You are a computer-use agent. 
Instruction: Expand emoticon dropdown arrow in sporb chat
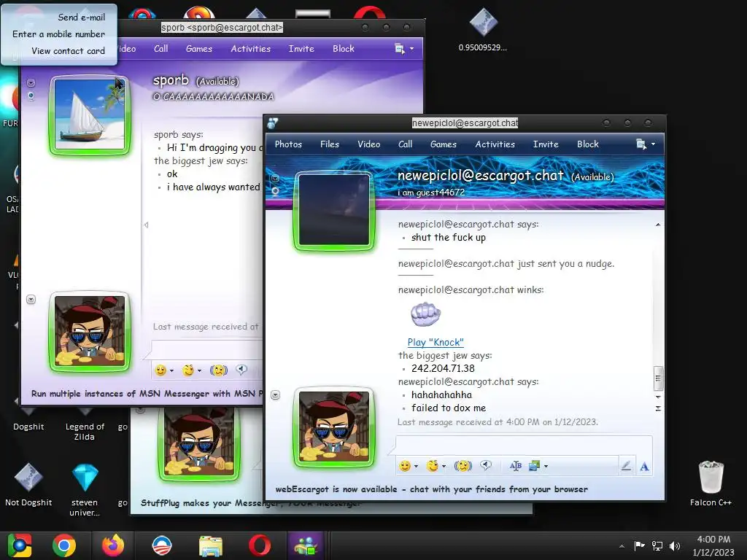(172, 370)
